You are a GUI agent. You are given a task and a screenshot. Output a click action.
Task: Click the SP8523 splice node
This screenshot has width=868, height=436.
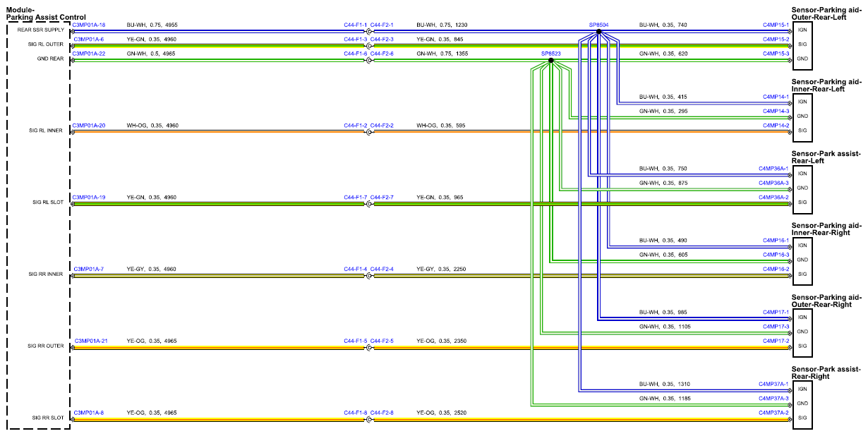point(550,60)
